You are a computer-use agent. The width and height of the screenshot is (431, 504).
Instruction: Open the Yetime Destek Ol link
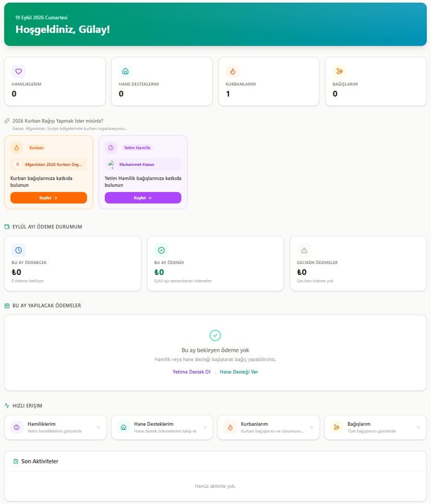(191, 372)
